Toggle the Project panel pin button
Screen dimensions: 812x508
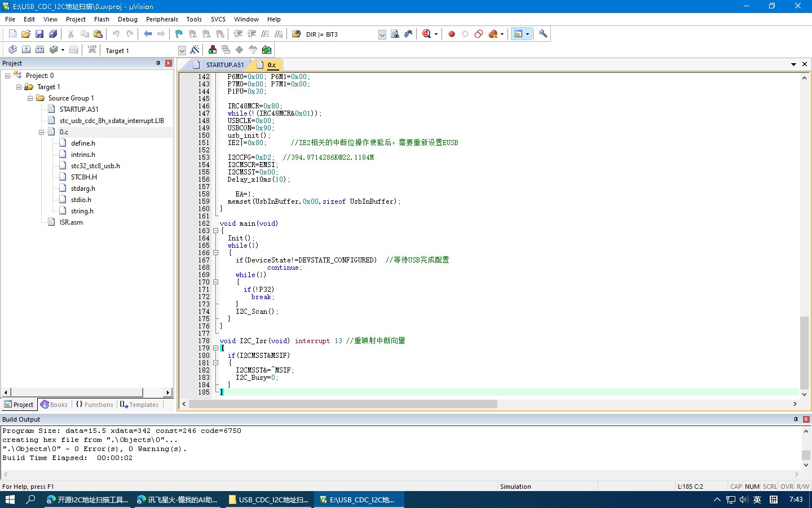click(158, 63)
